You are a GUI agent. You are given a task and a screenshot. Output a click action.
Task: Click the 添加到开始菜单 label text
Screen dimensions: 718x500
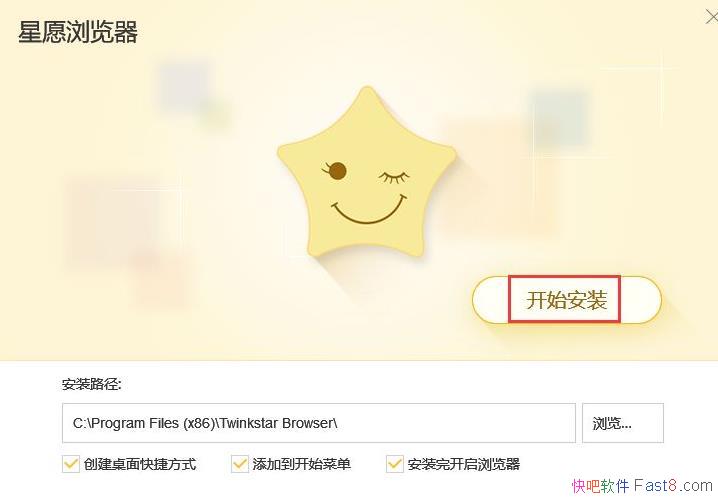(x=302, y=464)
